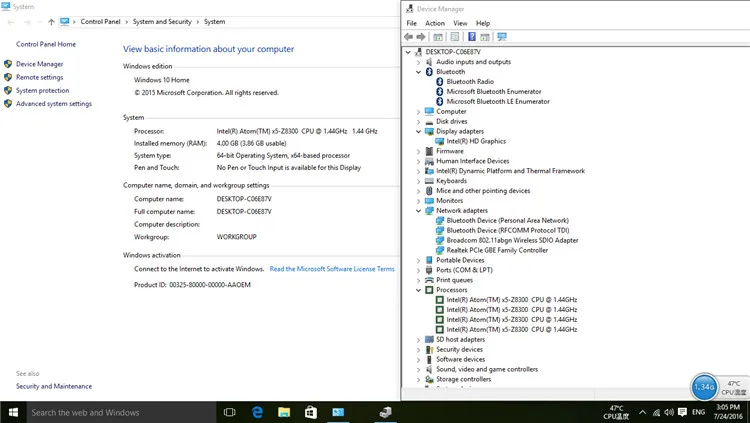Open the Action menu in Device Manager
The height and width of the screenshot is (423, 750).
[x=435, y=23]
